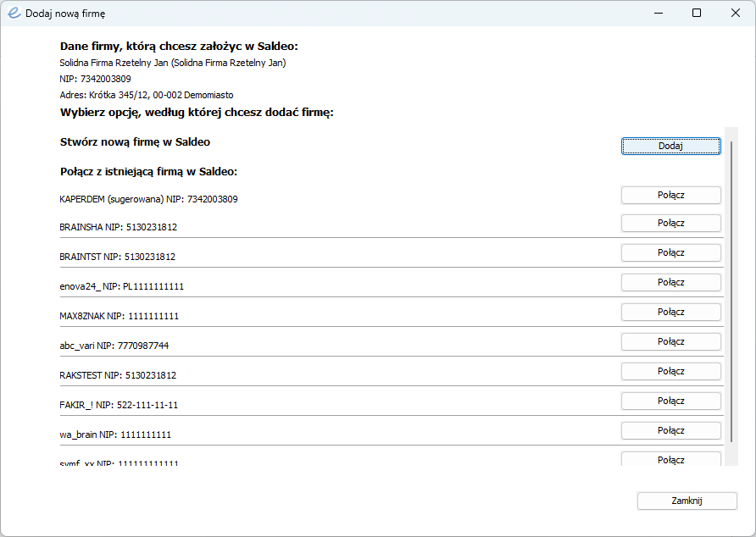
Task: Connect with suggested KAPERDEM company
Action: [x=670, y=195]
